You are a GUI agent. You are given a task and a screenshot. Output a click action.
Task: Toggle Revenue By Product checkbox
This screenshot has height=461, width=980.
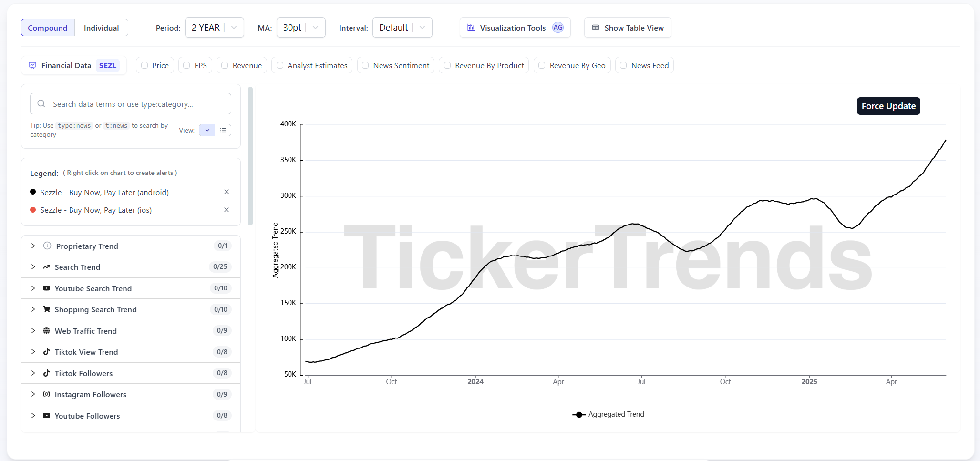[x=447, y=65]
